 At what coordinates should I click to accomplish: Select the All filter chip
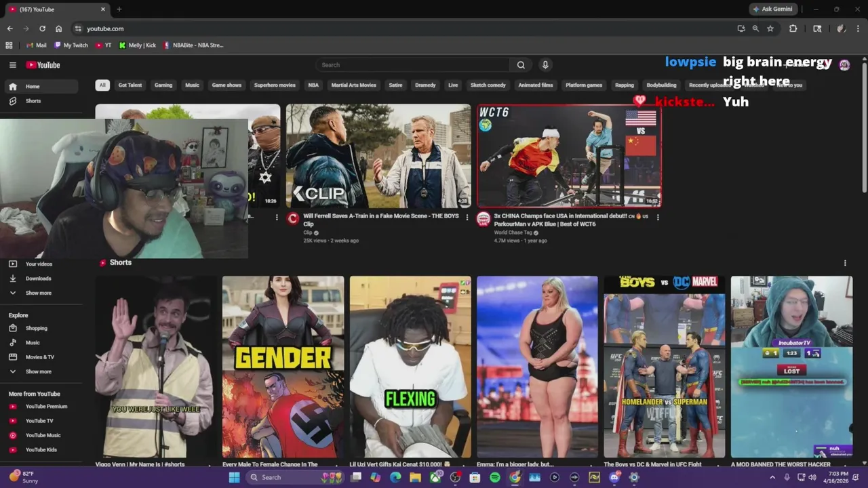click(102, 85)
